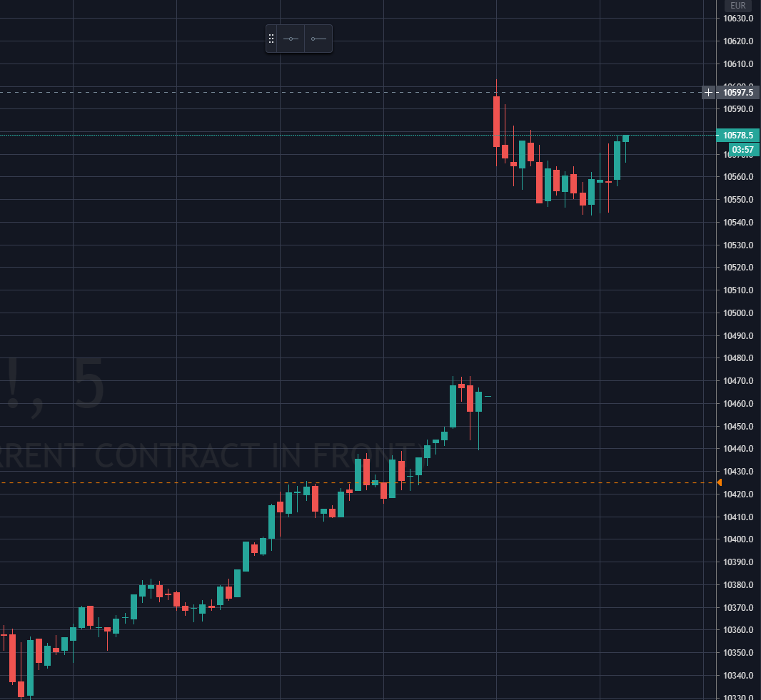Open the EUR currency selector

pos(737,5)
